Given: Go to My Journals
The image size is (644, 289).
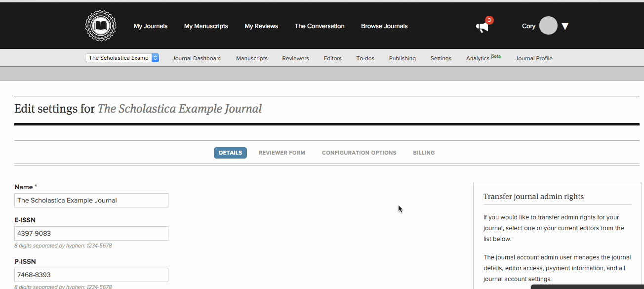Looking at the screenshot, I should click(x=151, y=26).
